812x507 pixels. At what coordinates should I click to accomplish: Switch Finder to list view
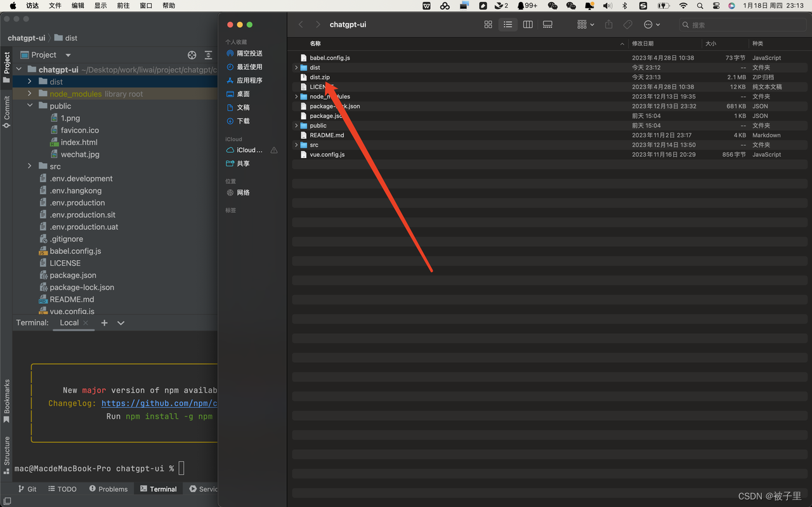(x=507, y=24)
